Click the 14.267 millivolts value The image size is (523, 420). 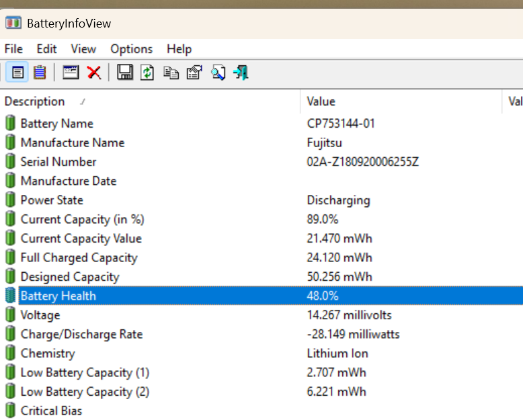(349, 315)
